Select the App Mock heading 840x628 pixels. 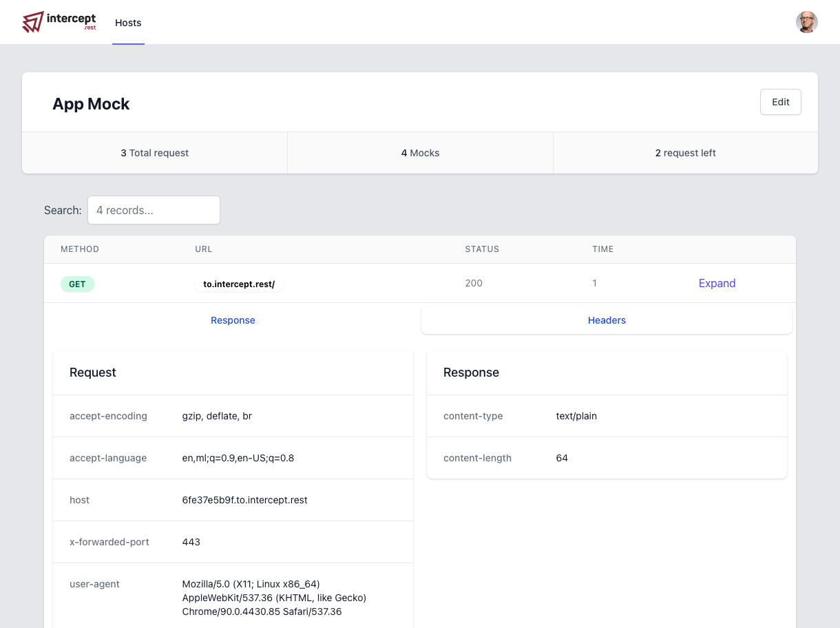point(91,104)
